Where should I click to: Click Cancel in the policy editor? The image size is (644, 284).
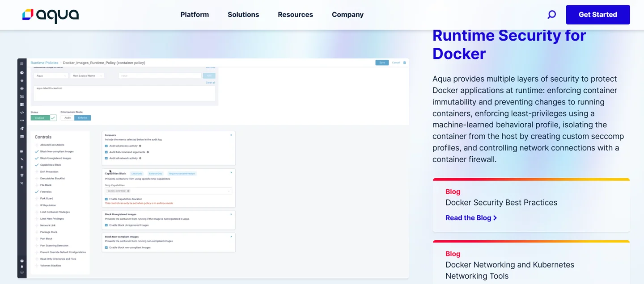click(396, 63)
